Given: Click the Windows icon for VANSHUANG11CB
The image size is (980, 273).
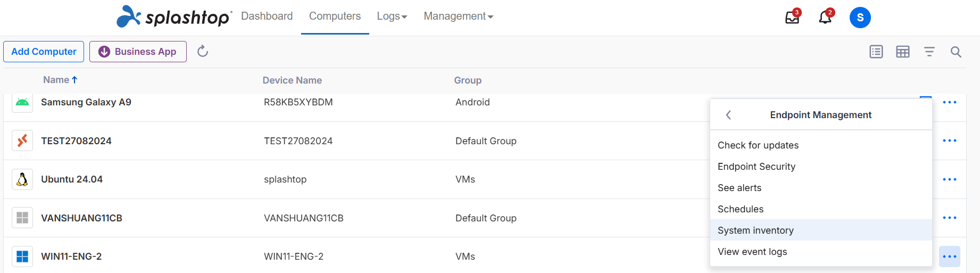Looking at the screenshot, I should 22,218.
